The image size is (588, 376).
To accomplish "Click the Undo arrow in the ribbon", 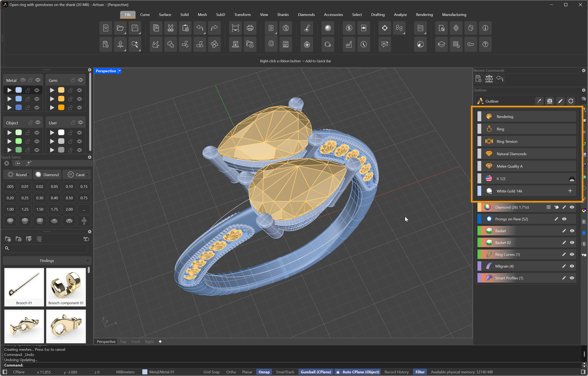I will point(200,28).
